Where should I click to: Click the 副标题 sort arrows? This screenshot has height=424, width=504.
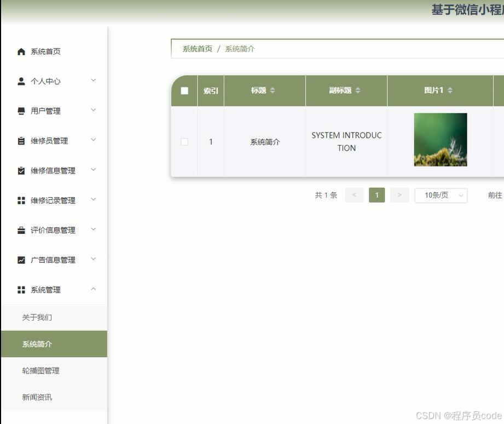click(x=359, y=90)
